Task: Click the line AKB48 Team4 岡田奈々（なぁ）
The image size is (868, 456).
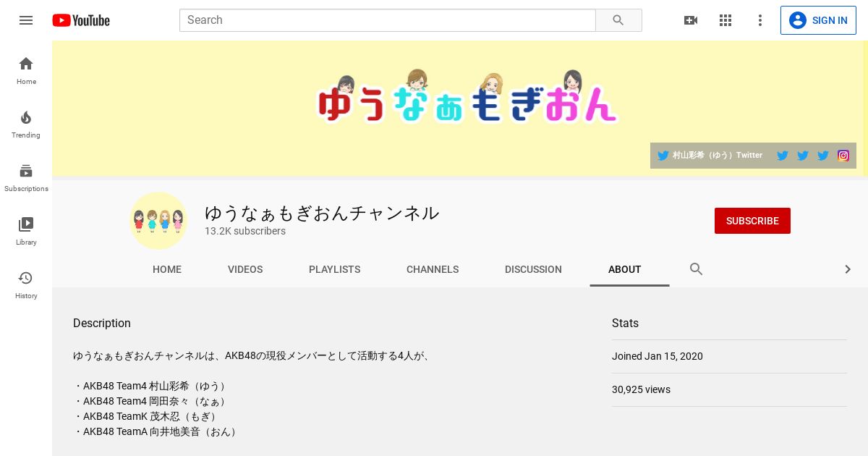Action: tap(150, 401)
